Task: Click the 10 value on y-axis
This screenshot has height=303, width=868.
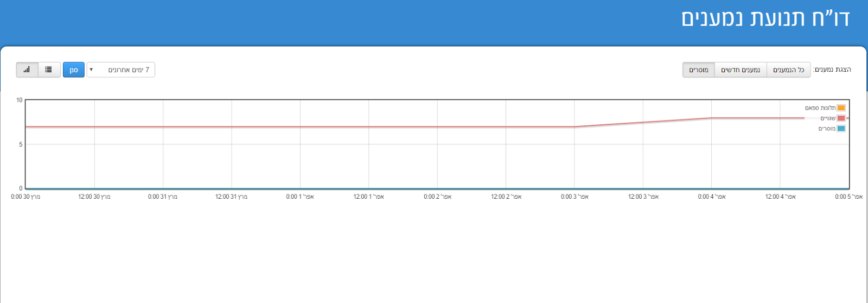Action: (20, 100)
